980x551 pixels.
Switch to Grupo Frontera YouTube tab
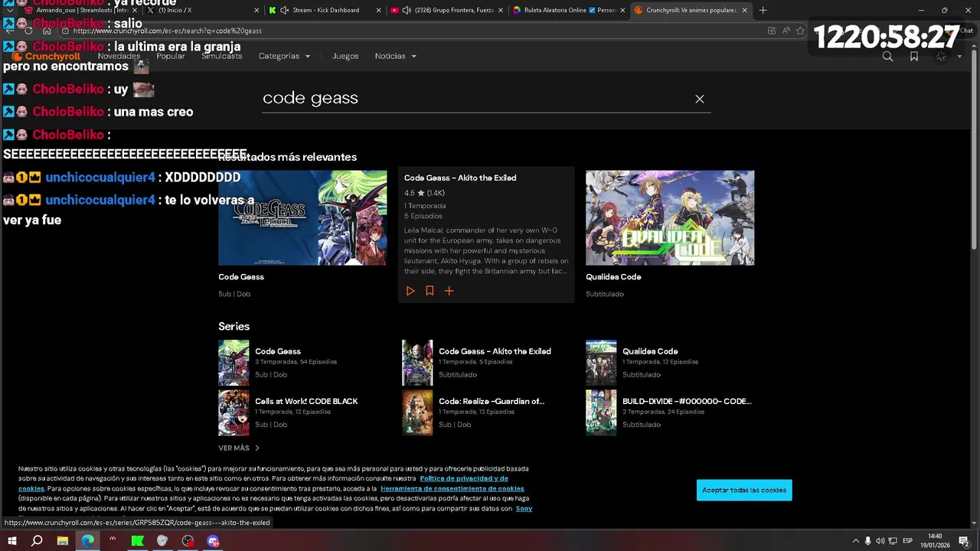(x=447, y=10)
